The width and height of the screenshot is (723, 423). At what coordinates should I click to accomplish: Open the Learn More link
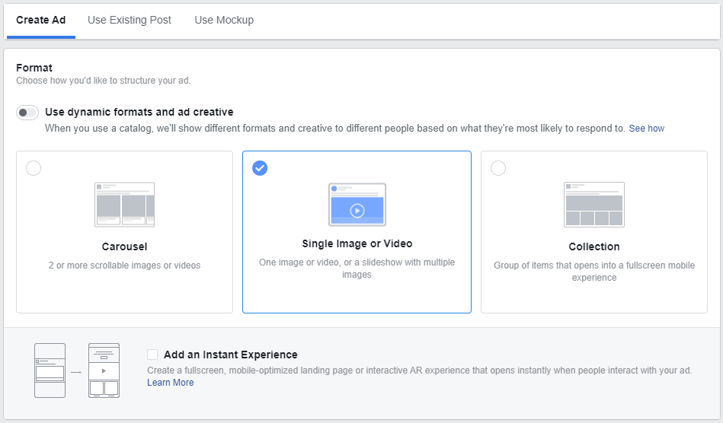tap(170, 382)
